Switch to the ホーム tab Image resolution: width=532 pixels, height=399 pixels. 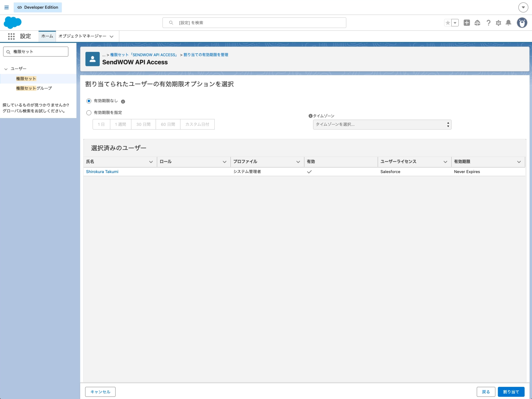click(x=47, y=36)
